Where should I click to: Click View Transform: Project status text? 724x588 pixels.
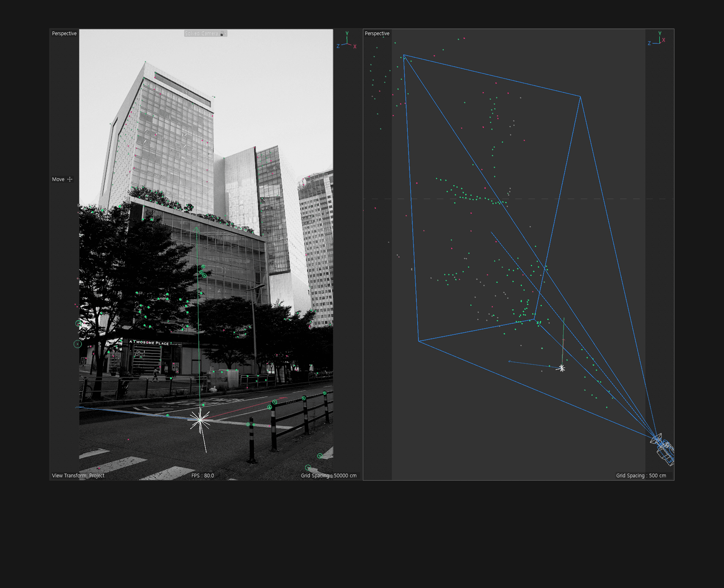(x=78, y=476)
